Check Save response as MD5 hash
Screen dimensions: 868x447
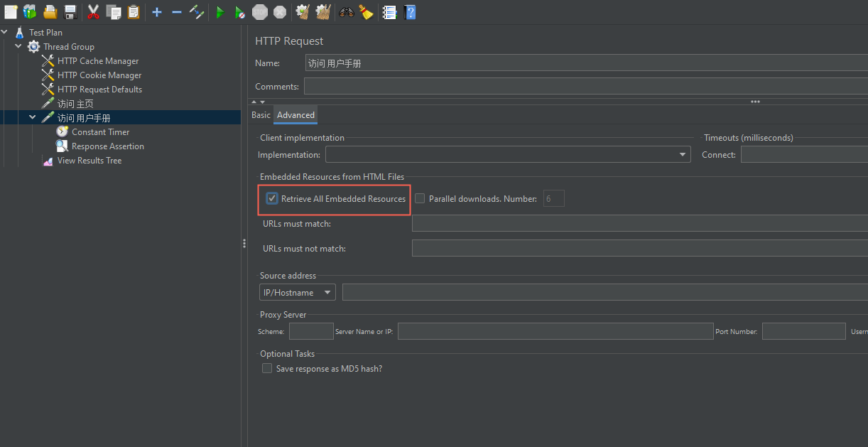pyautogui.click(x=267, y=369)
